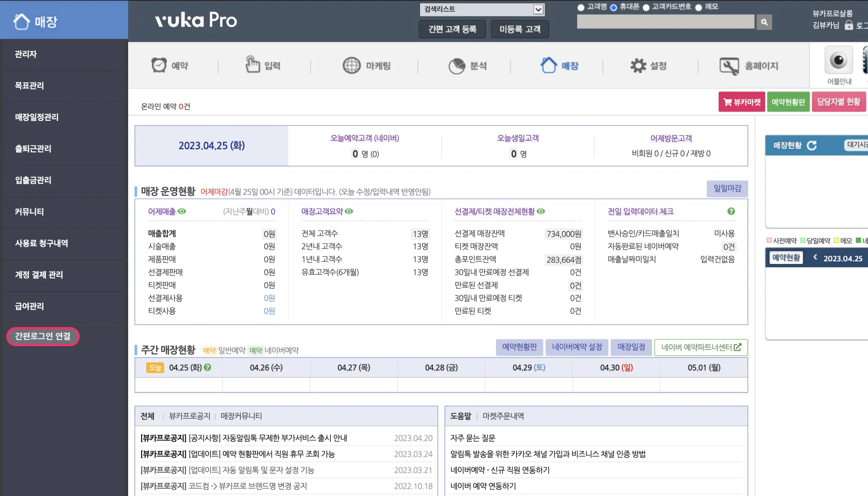This screenshot has height=496, width=868.
Task: Open notice about 예약 현황판 직원 휴무 조회
Action: pyautogui.click(x=238, y=454)
